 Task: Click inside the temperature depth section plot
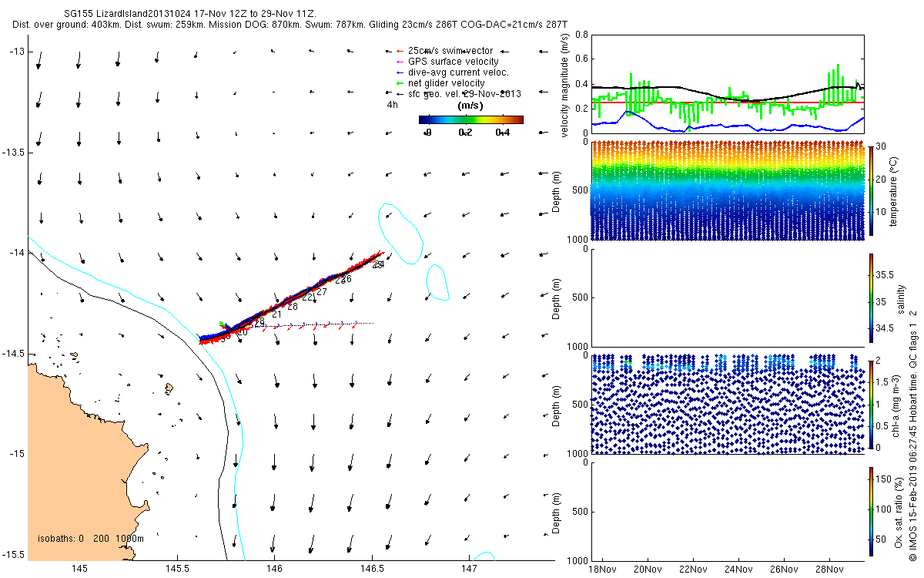click(x=728, y=190)
